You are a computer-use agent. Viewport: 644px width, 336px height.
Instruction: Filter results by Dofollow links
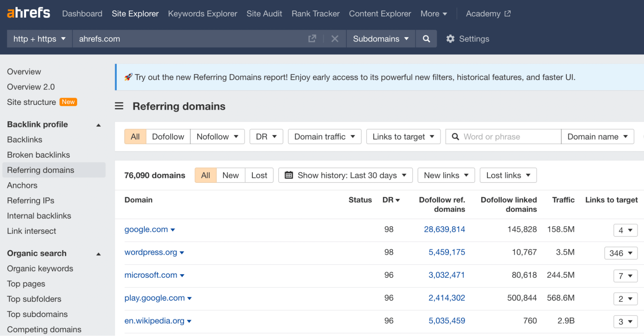pyautogui.click(x=168, y=136)
